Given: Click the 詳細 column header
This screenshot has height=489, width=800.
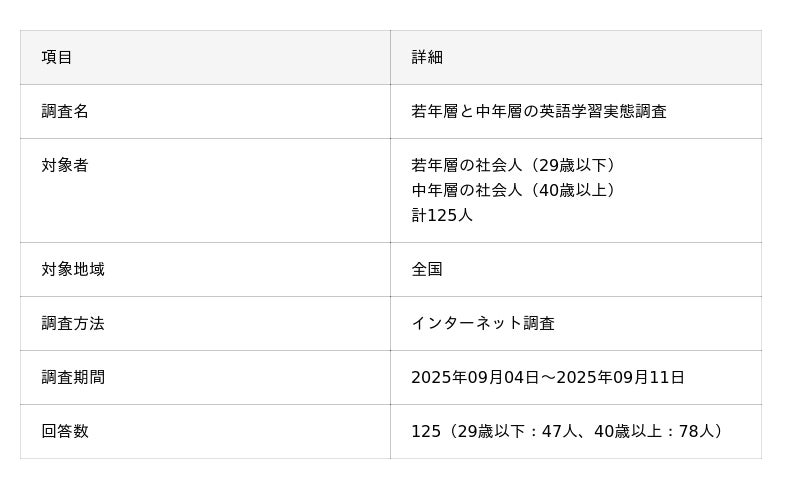Looking at the screenshot, I should coord(427,57).
